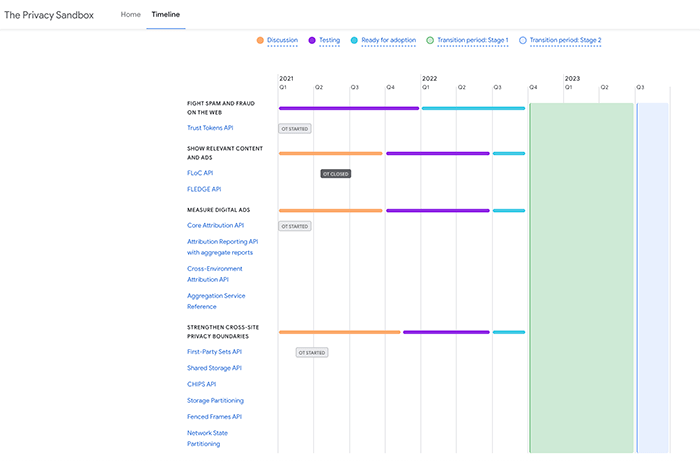Click the cyan Ready for adoption dot
Image resolution: width=700 pixels, height=461 pixels.
point(354,40)
